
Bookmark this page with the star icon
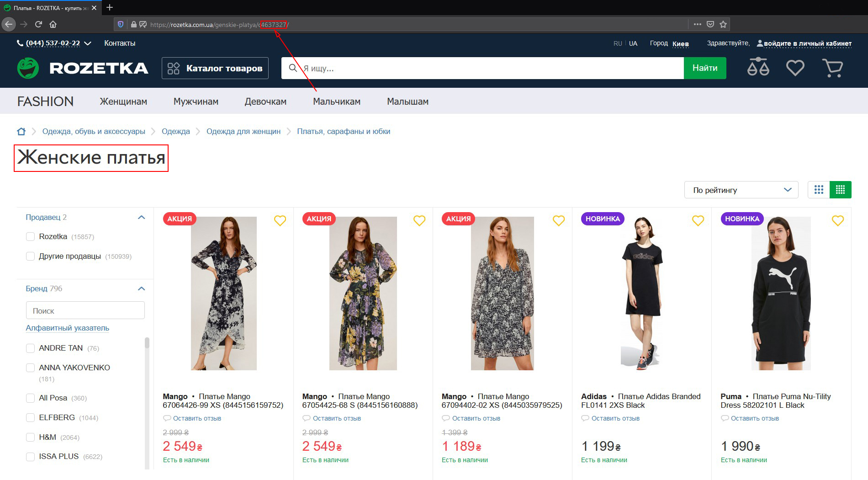pyautogui.click(x=723, y=24)
